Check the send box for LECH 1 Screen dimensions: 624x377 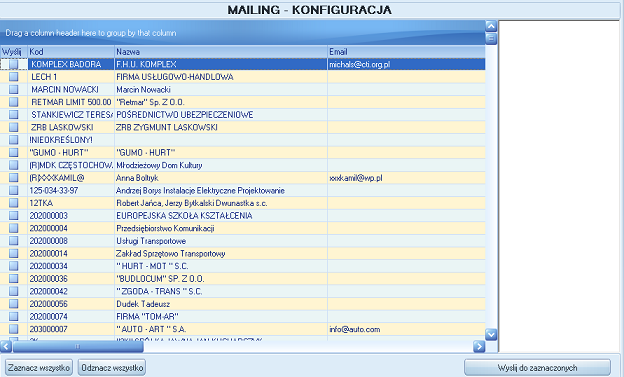pyautogui.click(x=14, y=77)
